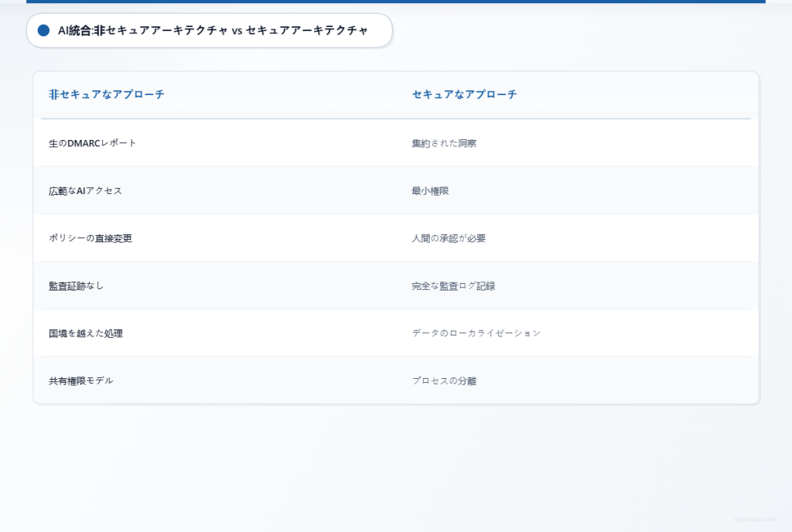
Task: Select the cell '最小権限'
Action: tap(430, 191)
